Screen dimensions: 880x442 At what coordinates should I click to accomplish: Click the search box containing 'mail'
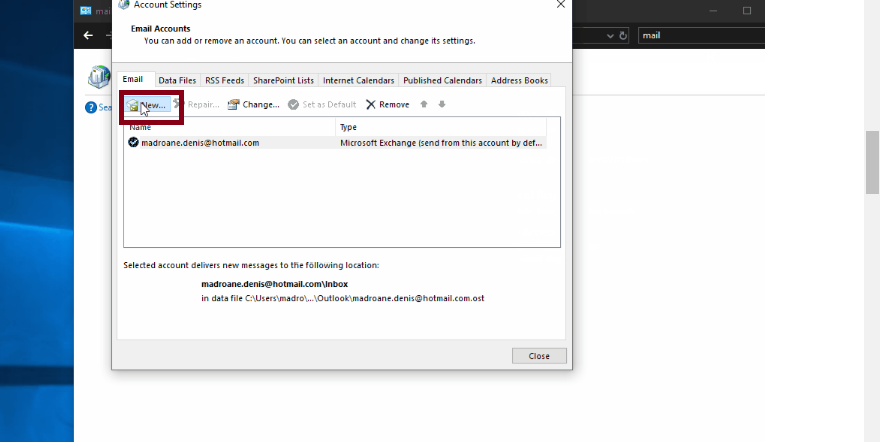click(x=702, y=35)
